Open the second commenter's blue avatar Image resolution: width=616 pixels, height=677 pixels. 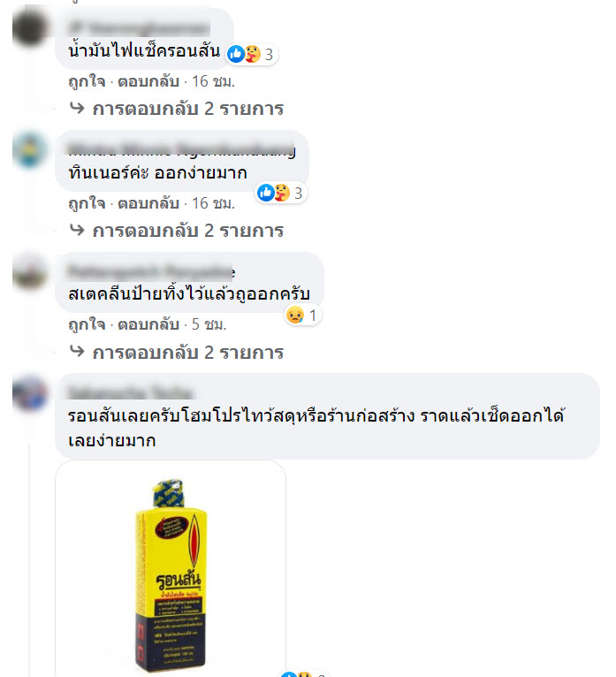(x=30, y=150)
